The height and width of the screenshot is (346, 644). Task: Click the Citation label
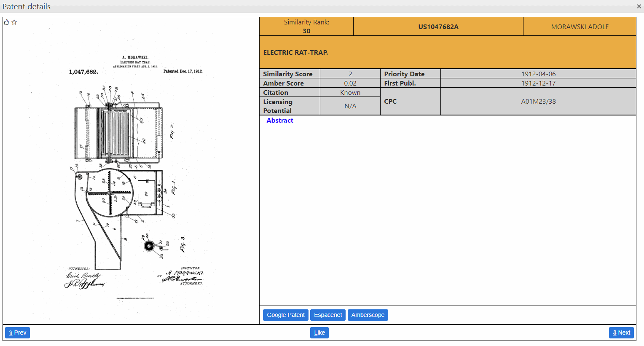pyautogui.click(x=276, y=93)
